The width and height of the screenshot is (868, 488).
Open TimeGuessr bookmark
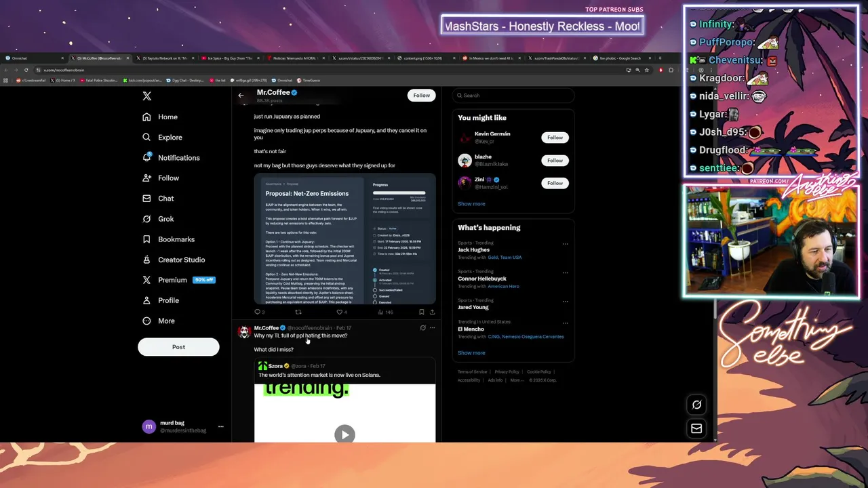point(308,81)
